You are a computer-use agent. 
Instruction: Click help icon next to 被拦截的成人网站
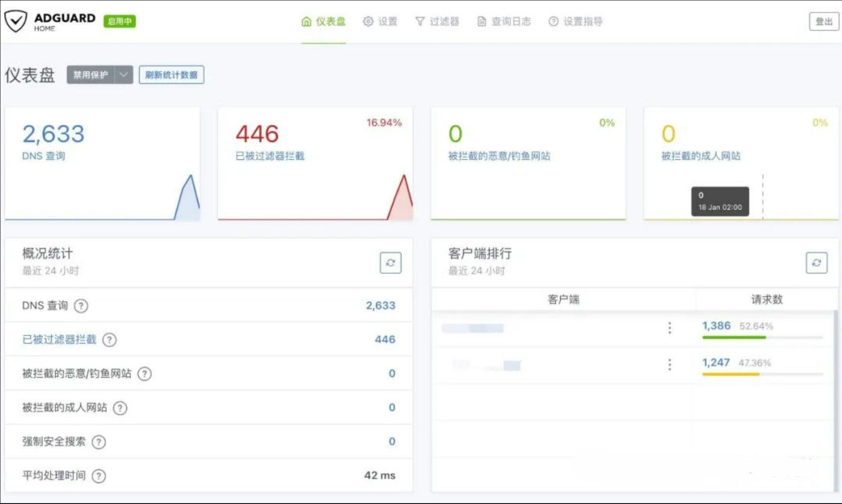[120, 408]
